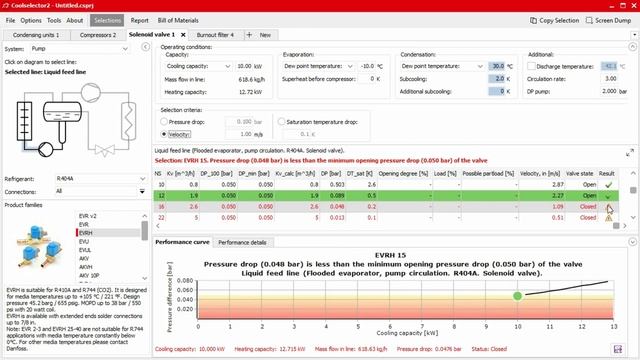Add a new tab with plus icon
The height and width of the screenshot is (360, 640).
tap(249, 35)
